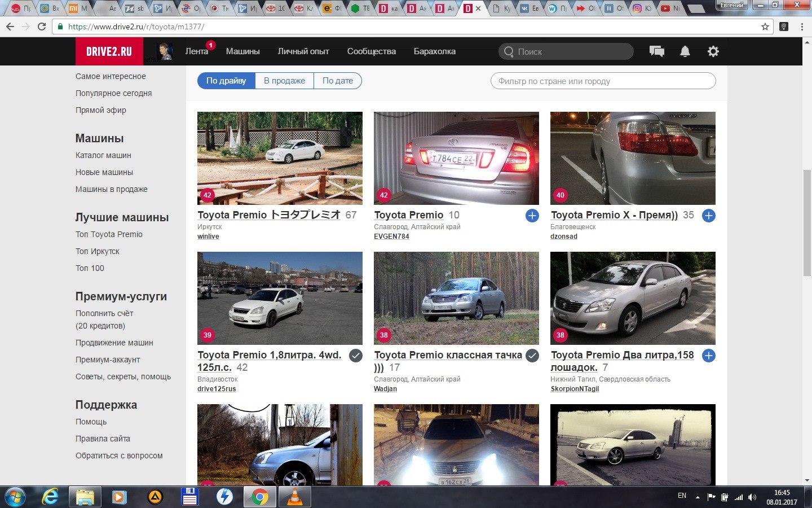Open the Топ Toyota Premio link
Viewport: 812px width, 508px height.
[109, 234]
